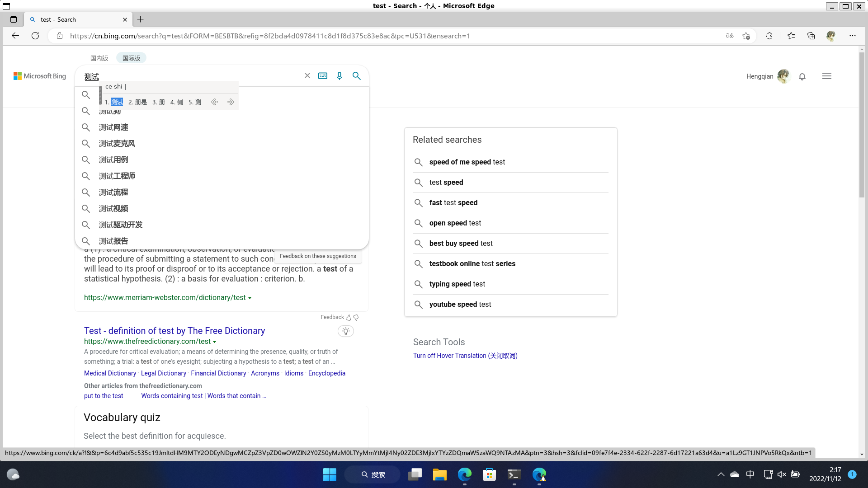Click the 'Turn off Hover Translation' link
This screenshot has width=868, height=488.
click(465, 356)
